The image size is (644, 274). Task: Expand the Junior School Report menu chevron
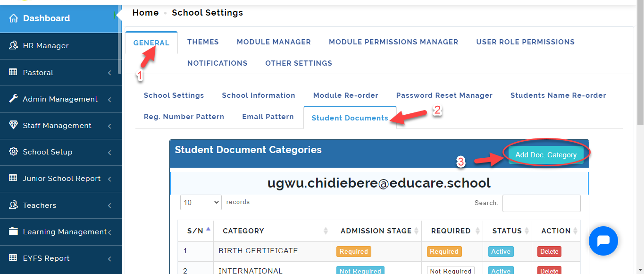(x=109, y=179)
